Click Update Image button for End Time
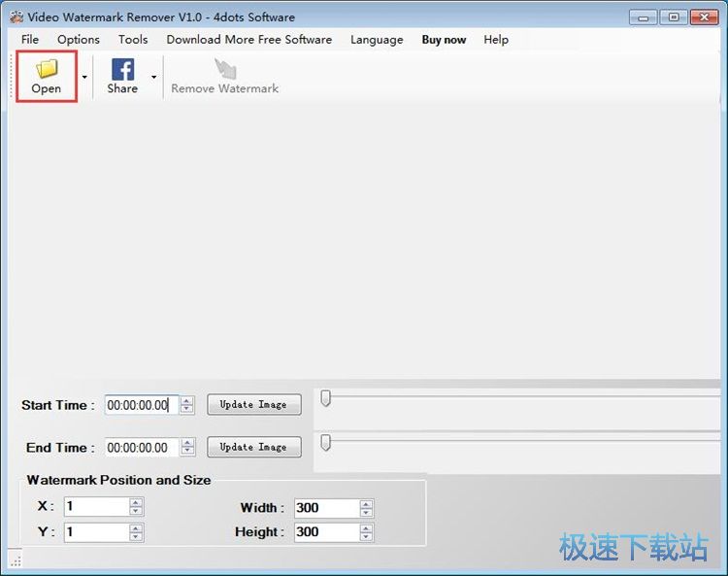 (x=253, y=447)
